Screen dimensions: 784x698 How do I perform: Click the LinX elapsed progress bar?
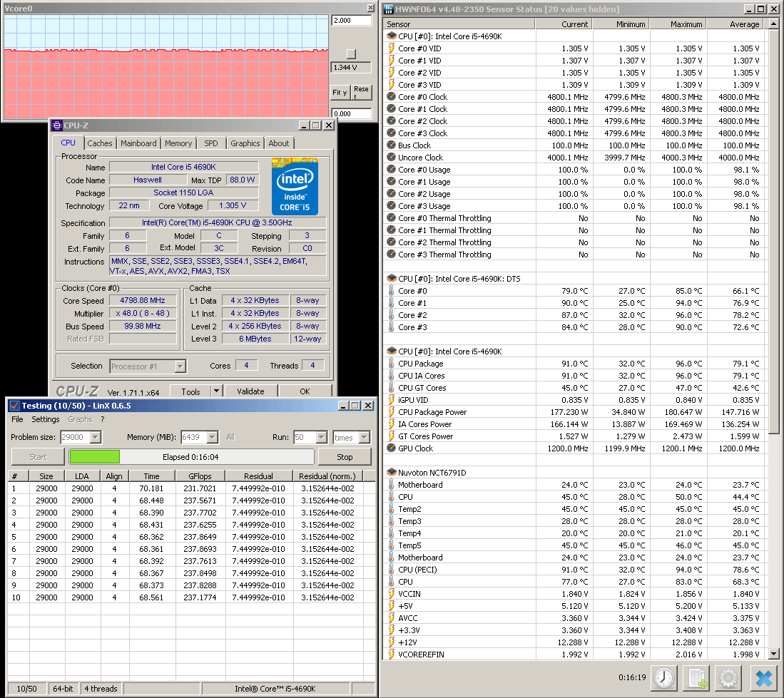pyautogui.click(x=191, y=457)
